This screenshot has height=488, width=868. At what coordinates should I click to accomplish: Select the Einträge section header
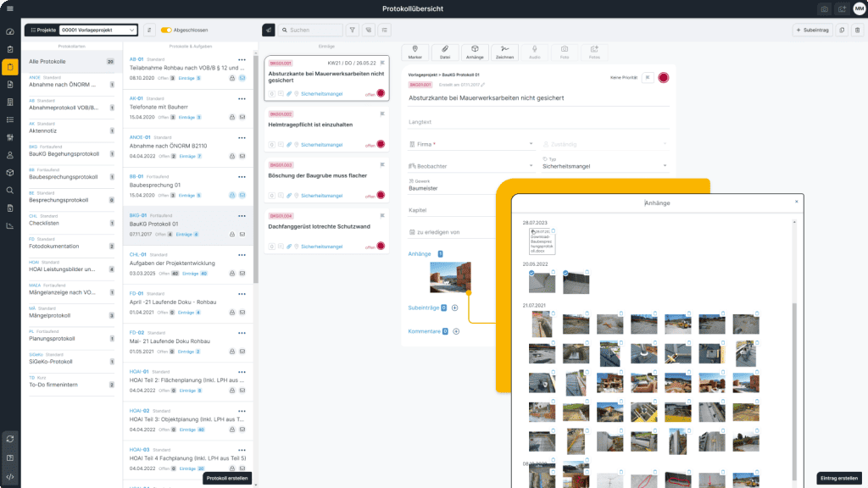(x=327, y=45)
